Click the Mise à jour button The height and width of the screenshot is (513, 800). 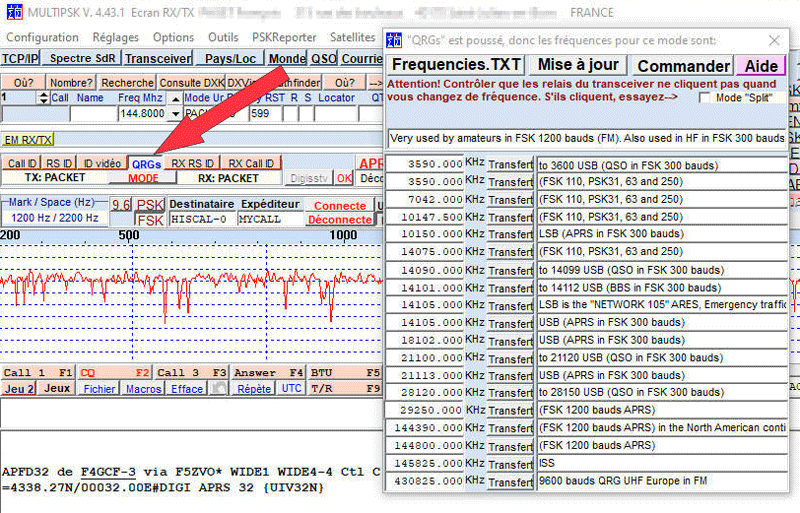(578, 65)
